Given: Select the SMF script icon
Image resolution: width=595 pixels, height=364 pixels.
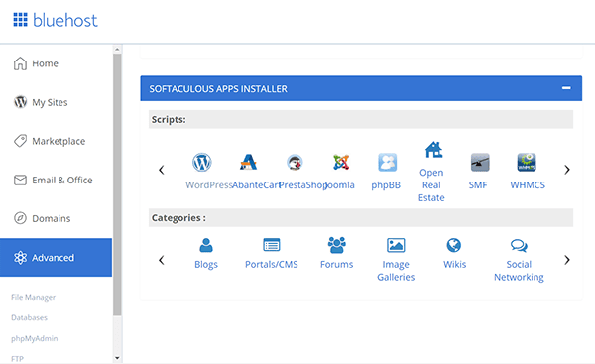Looking at the screenshot, I should pyautogui.click(x=480, y=162).
